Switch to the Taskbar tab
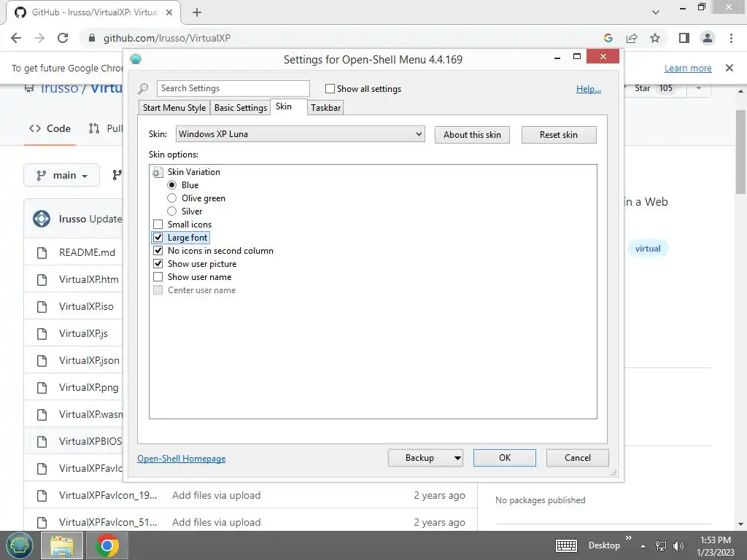Viewport: 747px width, 560px height. (326, 108)
